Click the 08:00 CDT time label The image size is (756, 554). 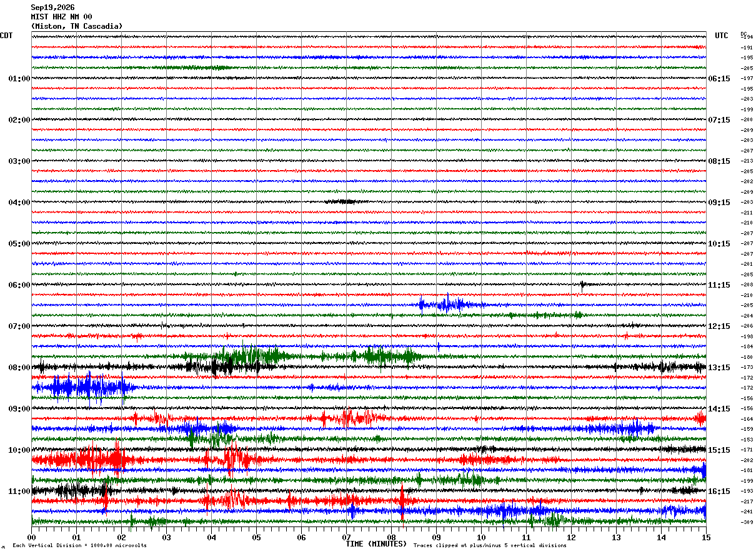(x=19, y=367)
